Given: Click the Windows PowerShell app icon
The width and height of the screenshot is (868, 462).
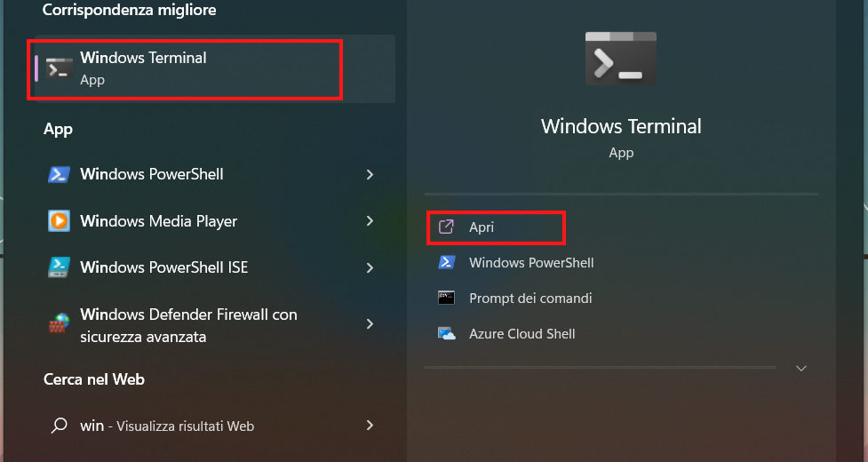Looking at the screenshot, I should click(x=59, y=174).
